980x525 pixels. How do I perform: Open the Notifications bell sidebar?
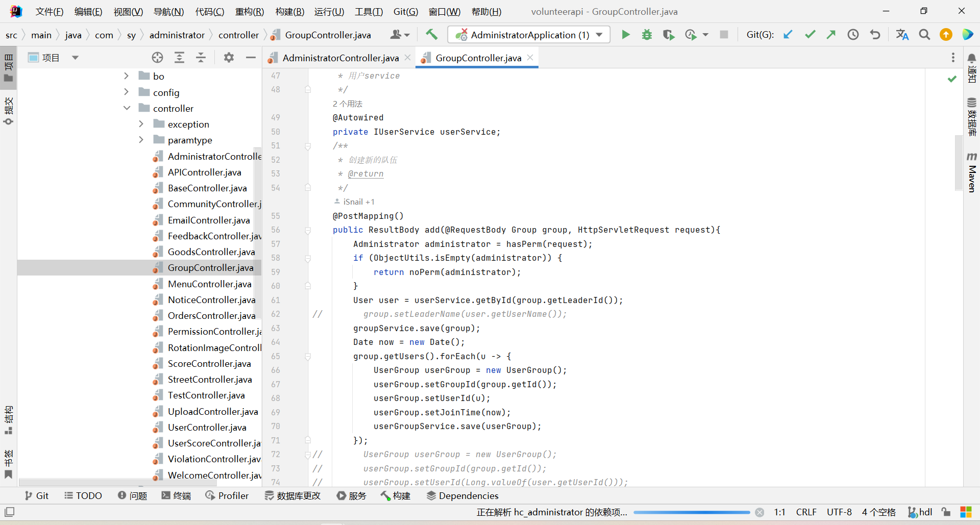point(972,68)
